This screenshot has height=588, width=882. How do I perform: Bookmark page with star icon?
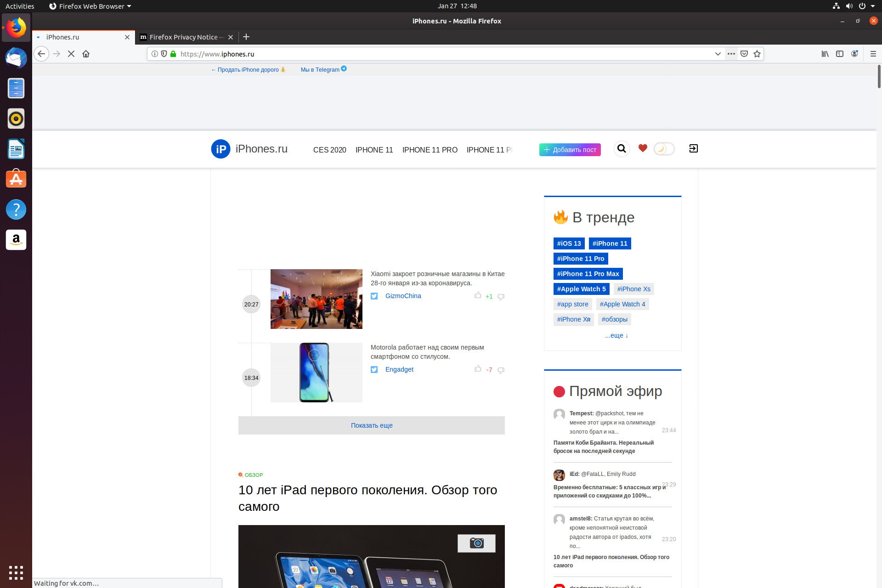757,54
